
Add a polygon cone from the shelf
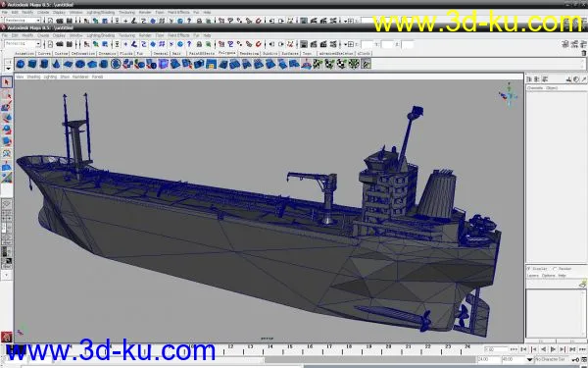point(56,64)
